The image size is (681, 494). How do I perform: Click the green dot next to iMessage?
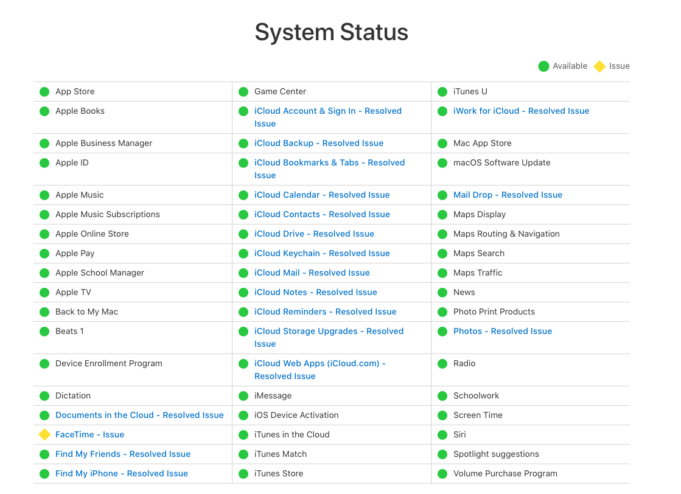(243, 396)
